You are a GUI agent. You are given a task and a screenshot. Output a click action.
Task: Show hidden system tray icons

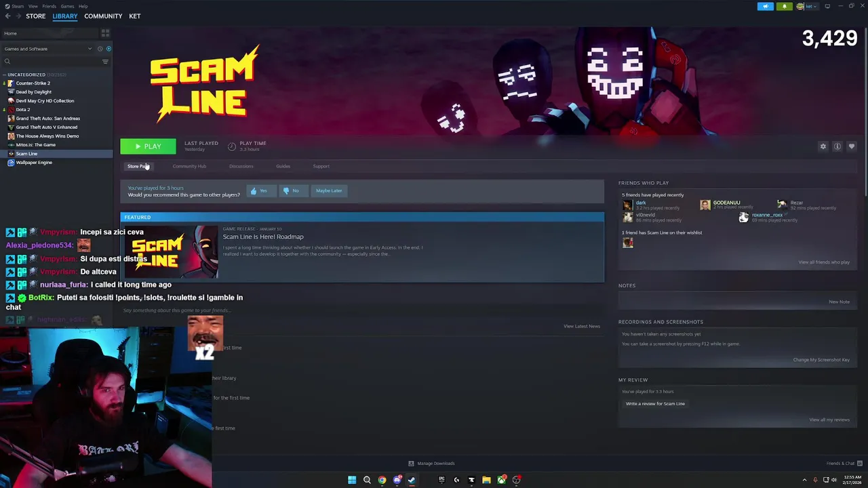click(x=804, y=480)
